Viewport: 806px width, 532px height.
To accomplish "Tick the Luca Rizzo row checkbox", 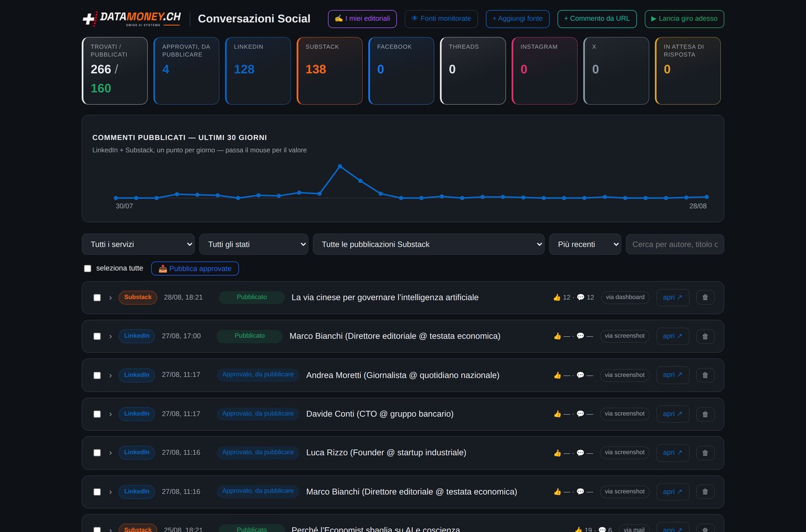I will (97, 453).
